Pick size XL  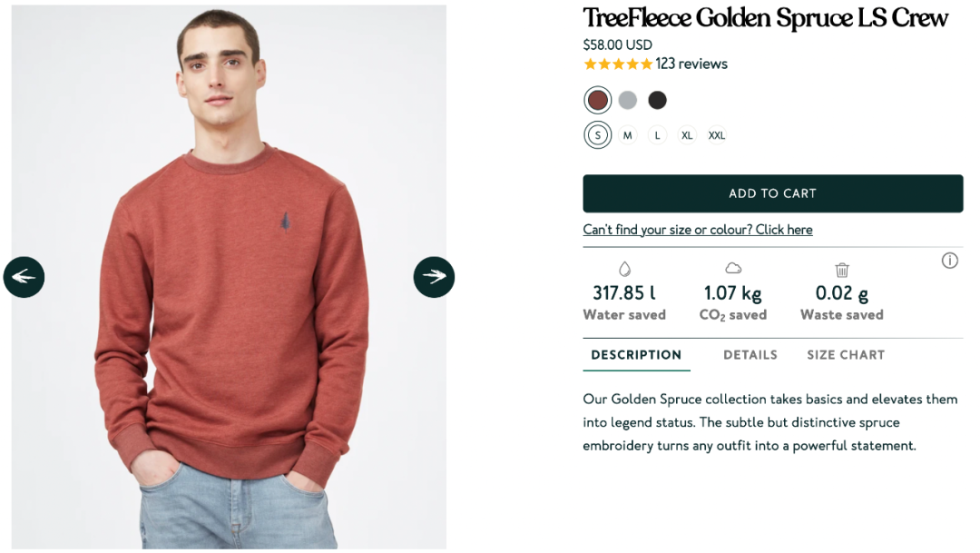687,135
